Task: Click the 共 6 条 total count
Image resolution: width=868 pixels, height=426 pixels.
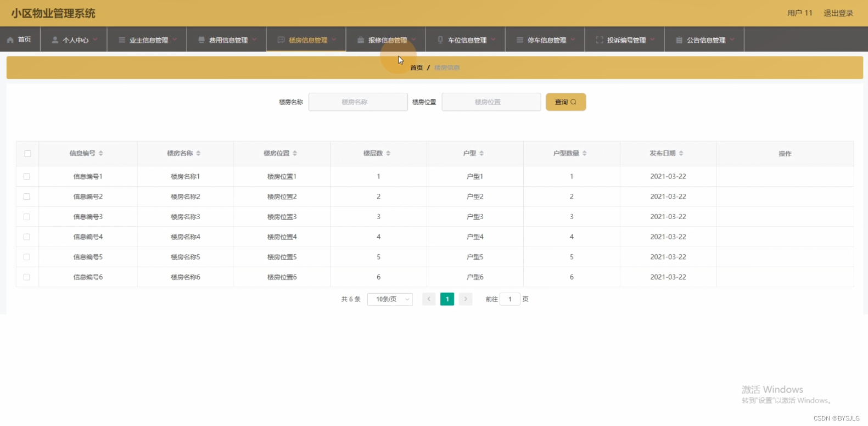Action: (351, 299)
